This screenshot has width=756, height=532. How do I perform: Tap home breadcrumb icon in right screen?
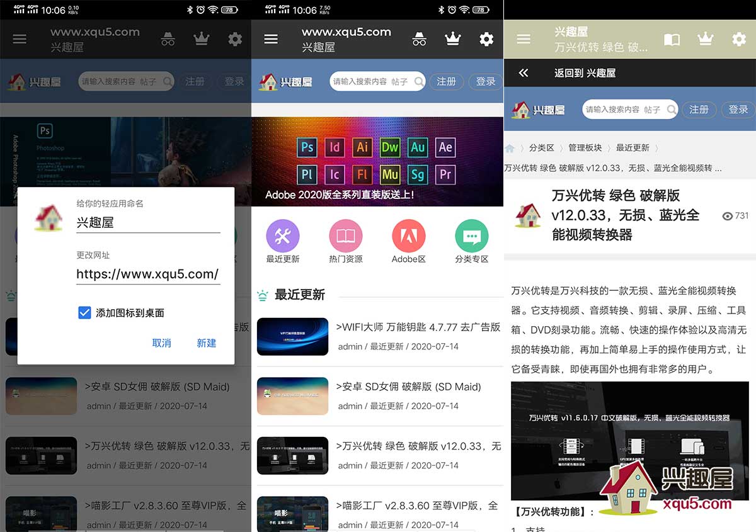(510, 148)
